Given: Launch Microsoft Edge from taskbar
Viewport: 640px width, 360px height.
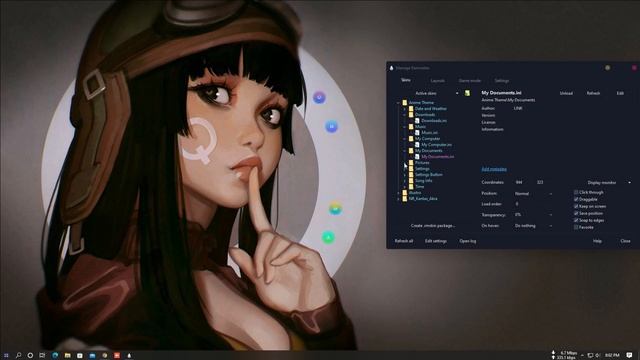Looking at the screenshot, I should pyautogui.click(x=55, y=356).
